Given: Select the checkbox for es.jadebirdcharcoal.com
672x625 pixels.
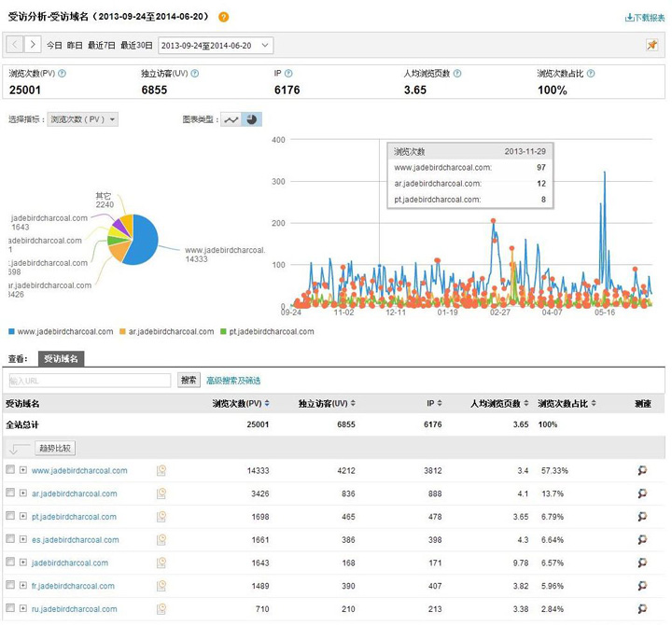Looking at the screenshot, I should coord(10,539).
